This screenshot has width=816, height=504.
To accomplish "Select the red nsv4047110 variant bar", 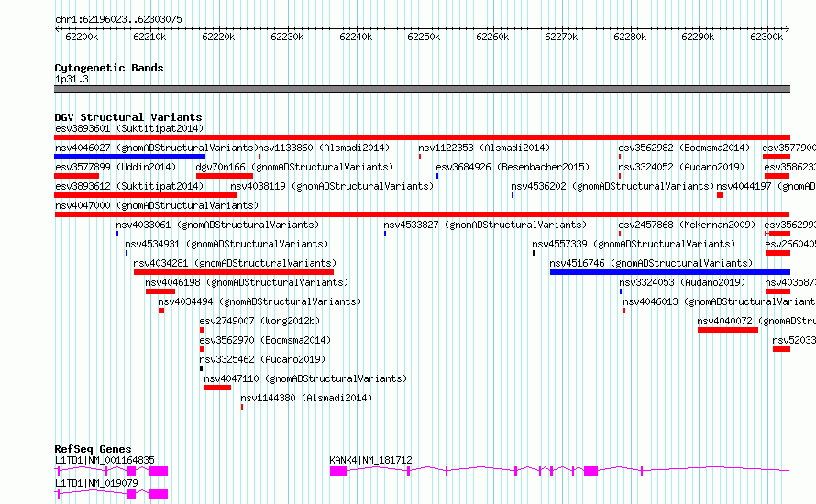I will click(217, 388).
